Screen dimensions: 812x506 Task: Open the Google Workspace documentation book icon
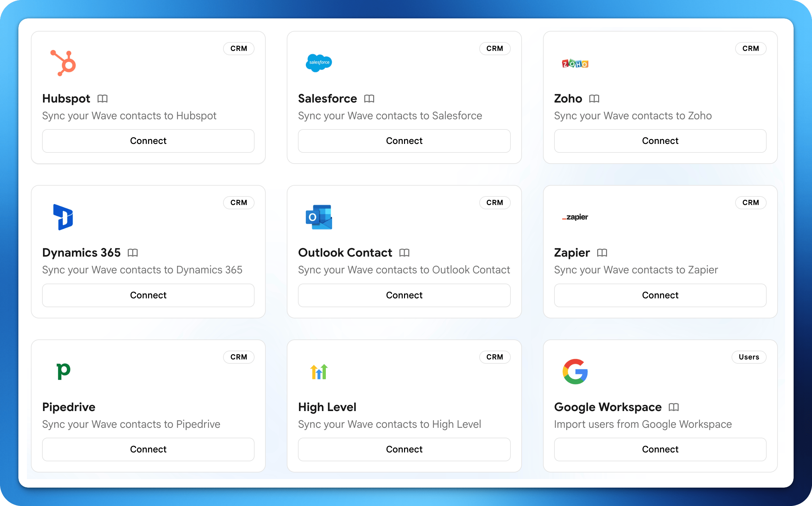673,407
